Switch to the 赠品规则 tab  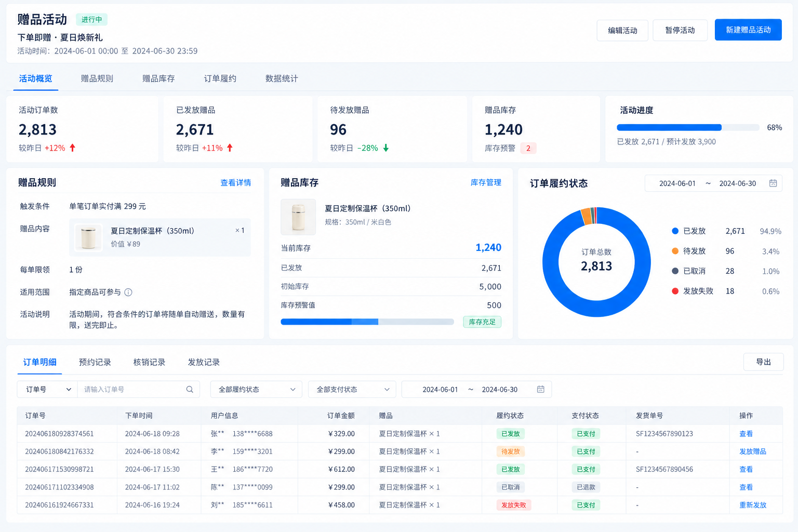(97, 78)
